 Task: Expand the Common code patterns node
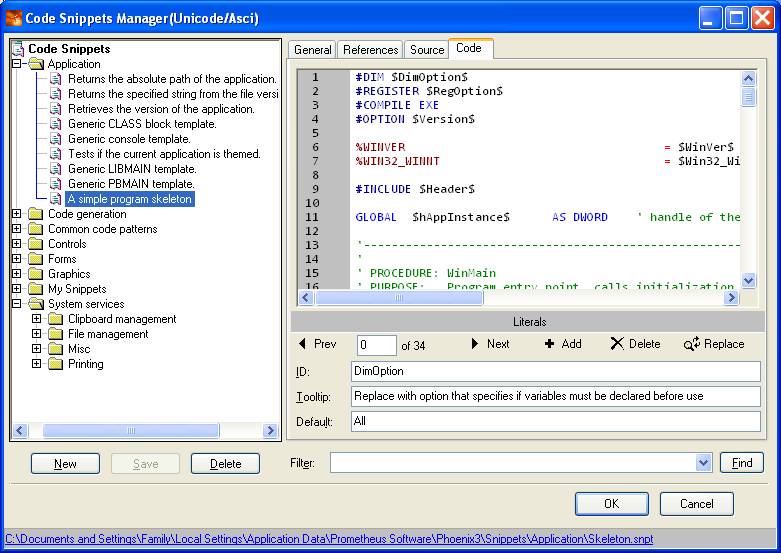click(x=16, y=229)
